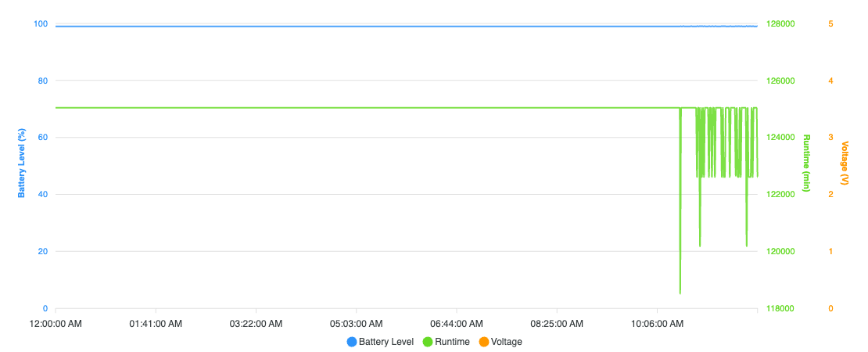Click the Voltage (V) axis title
This screenshot has height=352, width=868.
[x=845, y=163]
